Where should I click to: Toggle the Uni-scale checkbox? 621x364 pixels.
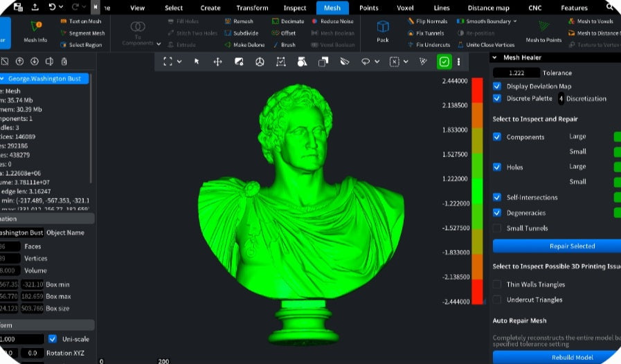tap(53, 339)
